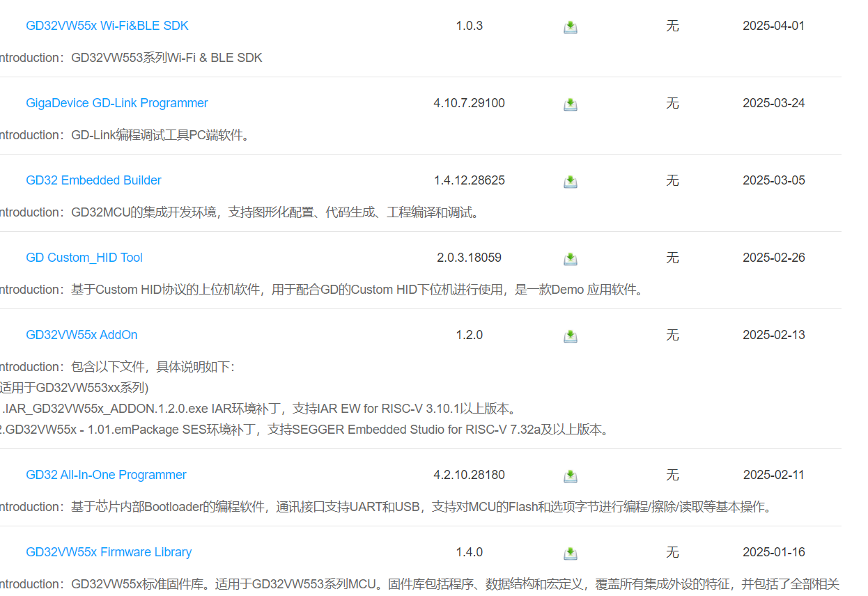Select the 2025-04-01 date for Wi-Fi&BLE SDK
Viewport: 868px width, 596px height.
point(773,26)
